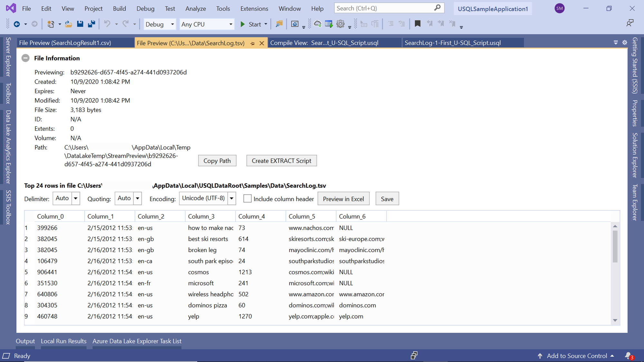Switch to SearchLogResult1.csv preview tab
Screen dimensions: 644x362
pyautogui.click(x=65, y=43)
